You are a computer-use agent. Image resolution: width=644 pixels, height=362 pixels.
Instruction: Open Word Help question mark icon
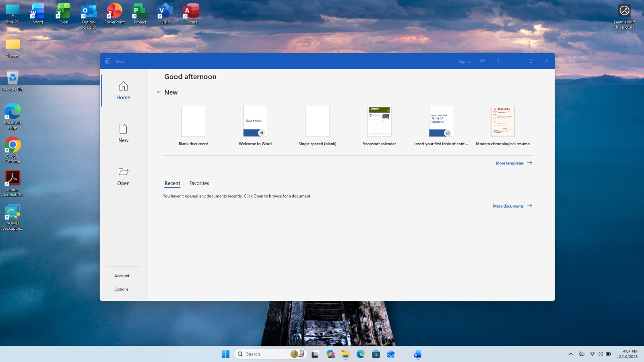(x=498, y=61)
